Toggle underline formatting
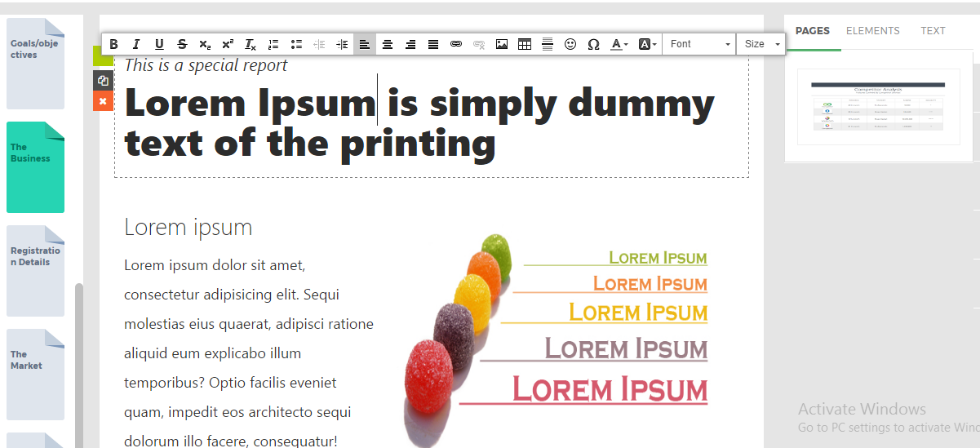Image resolution: width=980 pixels, height=448 pixels. [x=159, y=44]
